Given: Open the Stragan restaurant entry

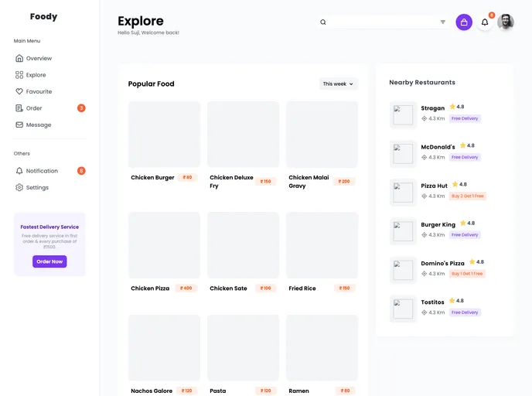Looking at the screenshot, I should (x=432, y=108).
